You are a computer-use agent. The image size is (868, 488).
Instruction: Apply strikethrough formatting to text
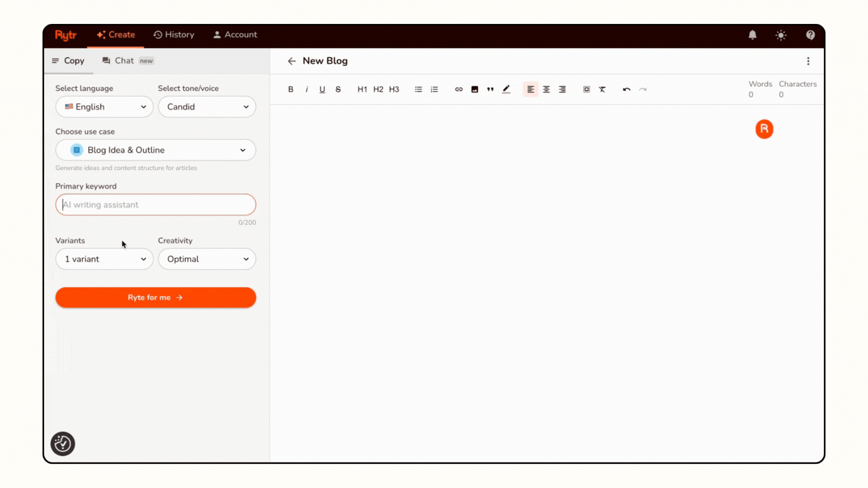(338, 89)
